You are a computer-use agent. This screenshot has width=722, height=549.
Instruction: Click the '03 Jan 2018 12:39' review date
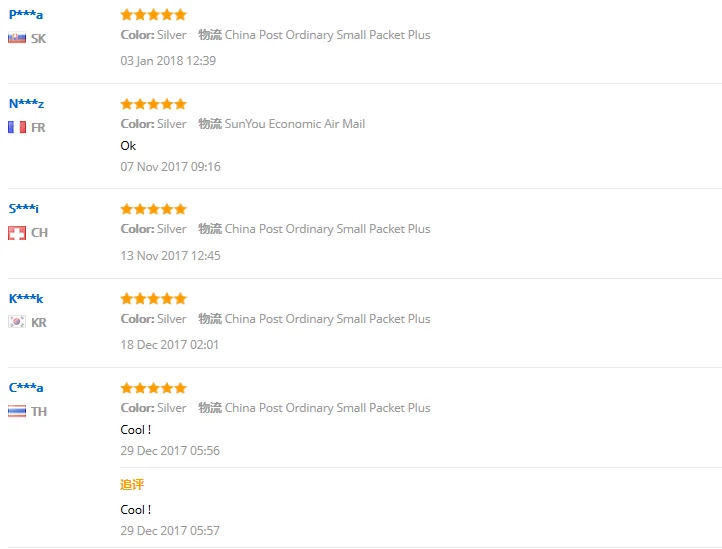pos(168,61)
